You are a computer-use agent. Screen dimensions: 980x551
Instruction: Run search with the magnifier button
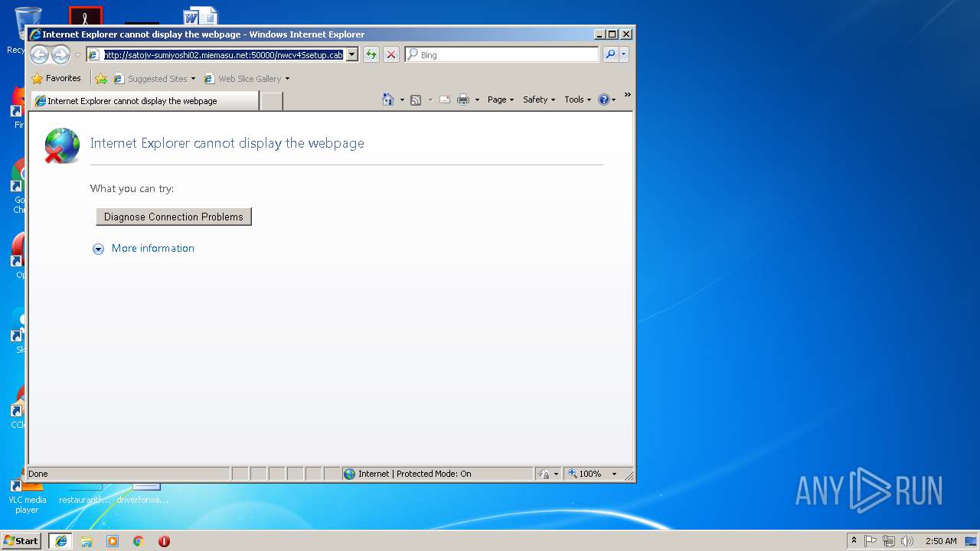(610, 54)
